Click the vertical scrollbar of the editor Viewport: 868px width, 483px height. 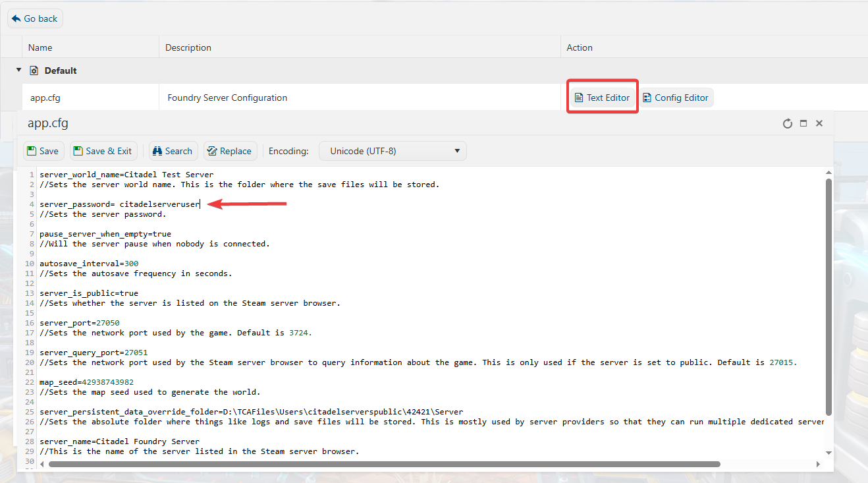pos(828,297)
